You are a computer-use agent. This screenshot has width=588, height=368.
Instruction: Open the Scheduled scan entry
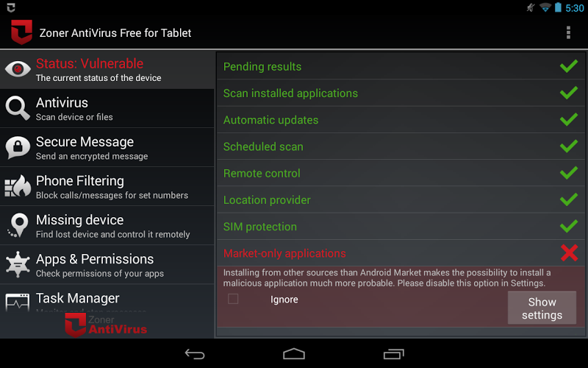click(x=401, y=146)
